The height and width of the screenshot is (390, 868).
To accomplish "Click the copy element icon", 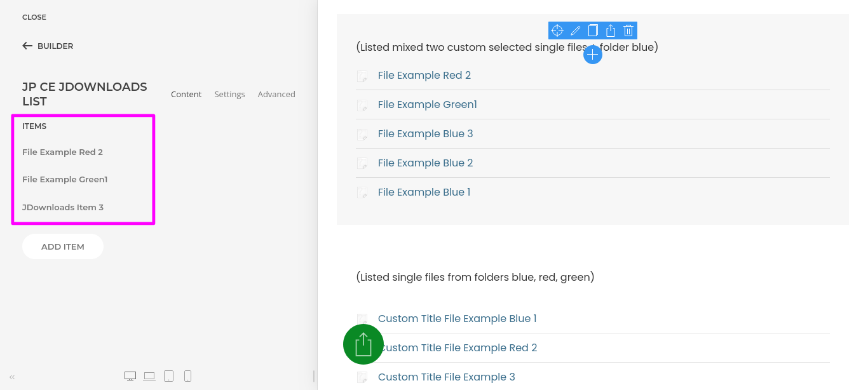I will [593, 30].
